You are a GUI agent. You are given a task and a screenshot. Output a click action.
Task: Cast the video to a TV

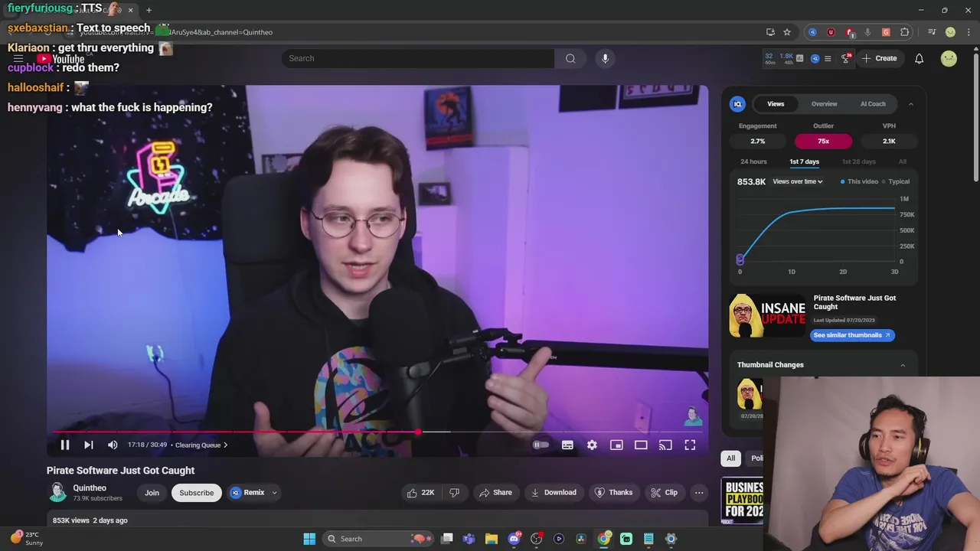tap(665, 445)
